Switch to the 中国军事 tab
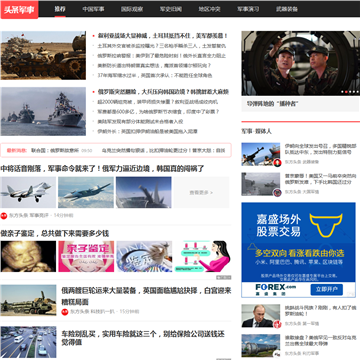360x360 pixels. point(93,9)
